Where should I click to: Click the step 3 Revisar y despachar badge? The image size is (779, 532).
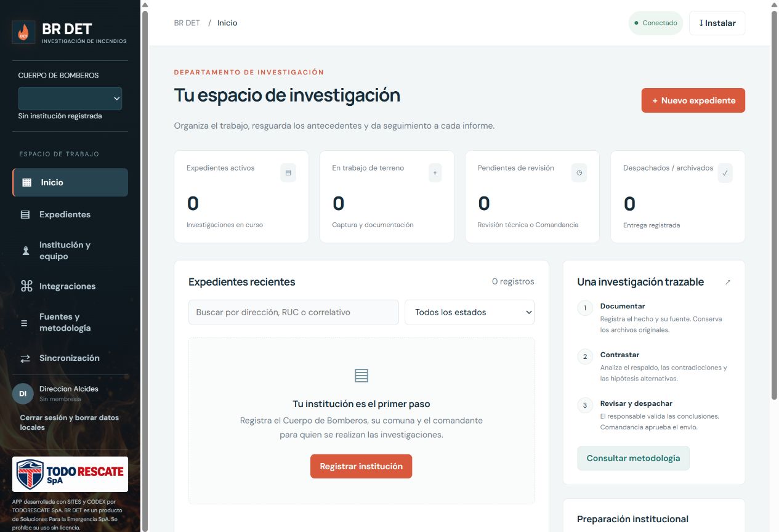coord(585,405)
